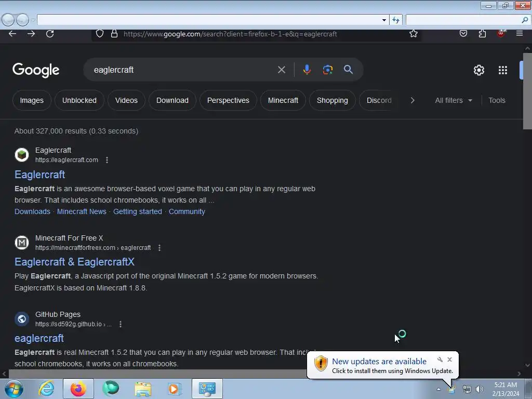Open the Eaglercraft result title link

[x=39, y=175]
